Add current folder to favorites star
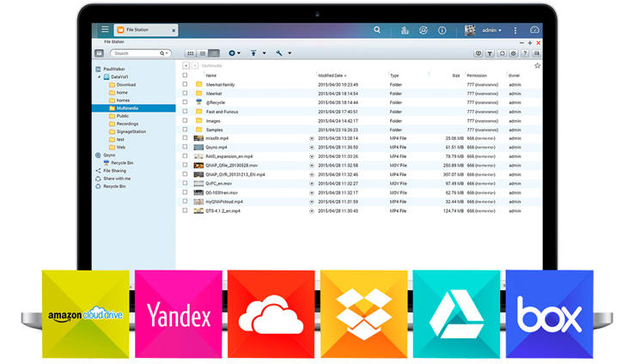This screenshot has width=634, height=364. 538,65
